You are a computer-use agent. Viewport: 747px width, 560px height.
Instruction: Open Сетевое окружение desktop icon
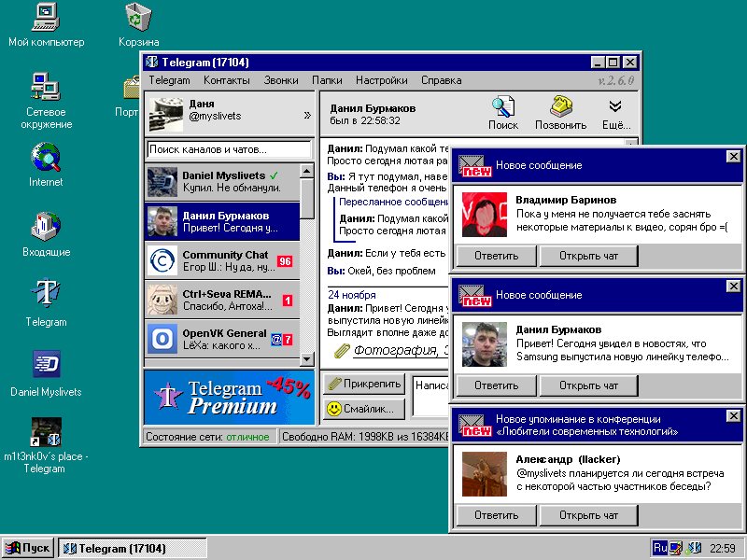pyautogui.click(x=46, y=101)
